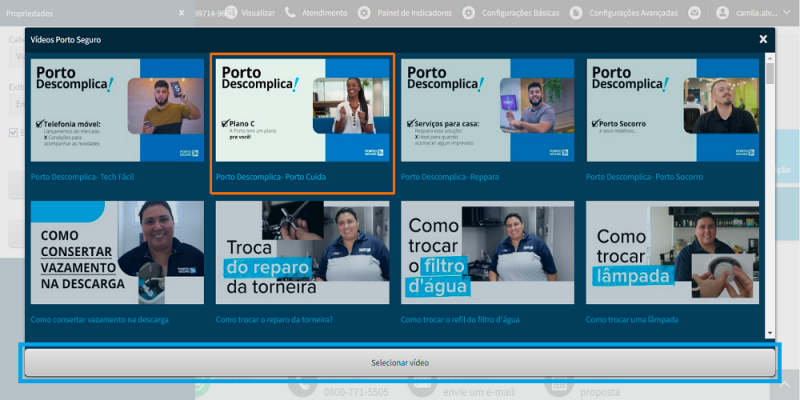Choose the Porto Descomplica Reppara video thumbnail
This screenshot has width=800, height=400.
point(487,110)
